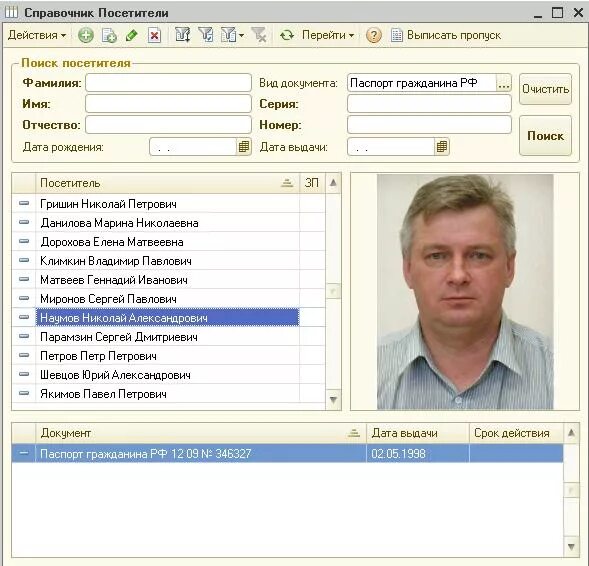Click the Срок действия column header
Image resolution: width=589 pixels, height=566 pixels.
coord(516,433)
